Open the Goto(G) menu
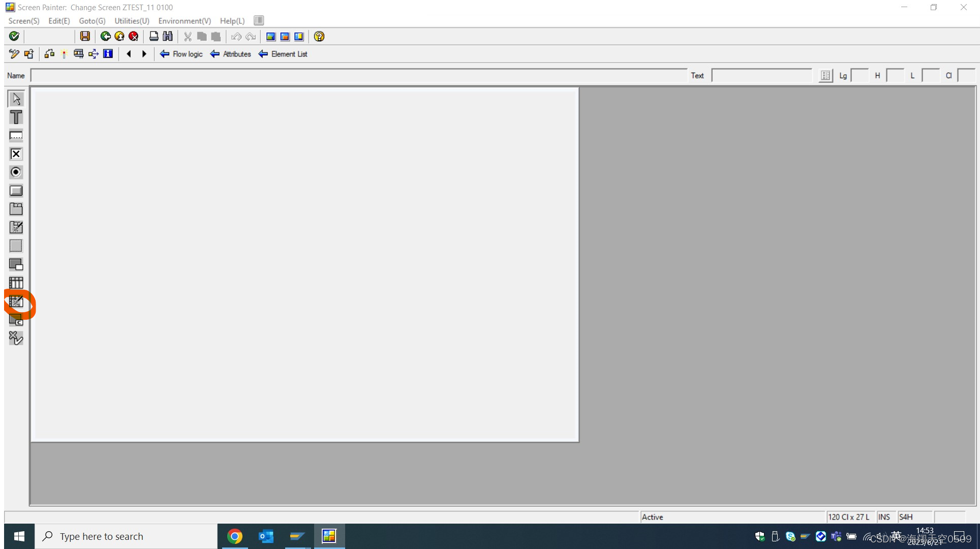The image size is (980, 549). [x=92, y=21]
